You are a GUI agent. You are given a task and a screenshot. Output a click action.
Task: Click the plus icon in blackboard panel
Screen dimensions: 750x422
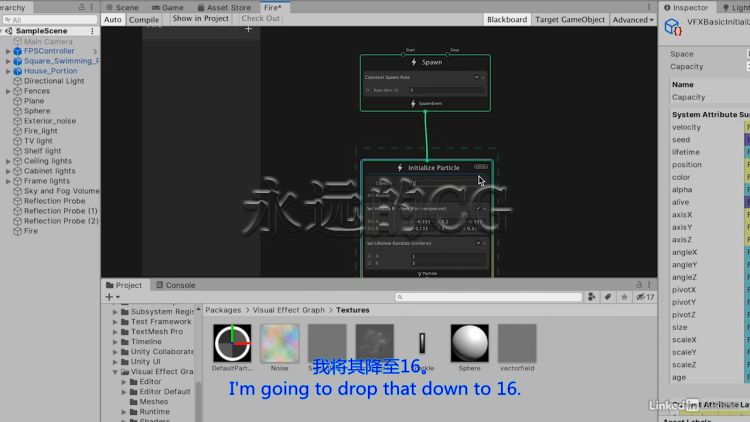pos(248,29)
